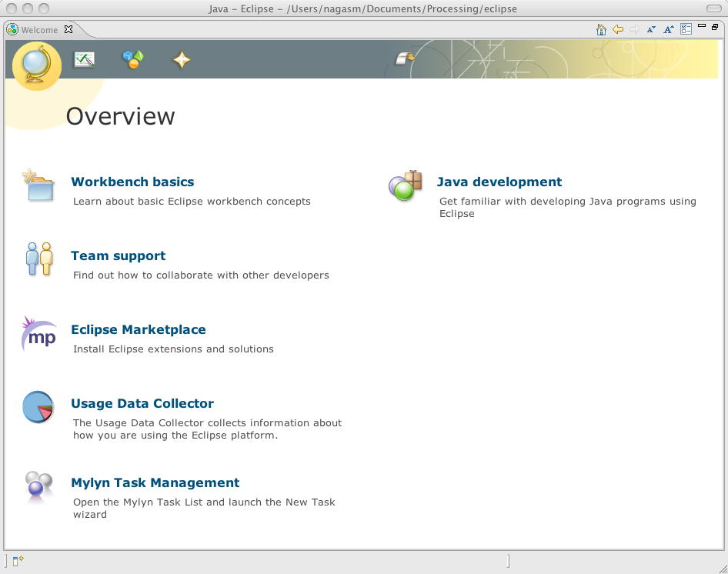Close the Welcome tab
The width and height of the screenshot is (728, 574).
point(68,29)
